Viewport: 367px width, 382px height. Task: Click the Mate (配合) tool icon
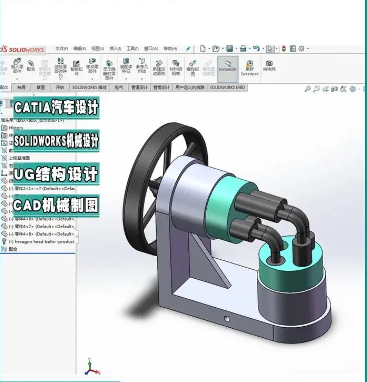tap(31, 65)
